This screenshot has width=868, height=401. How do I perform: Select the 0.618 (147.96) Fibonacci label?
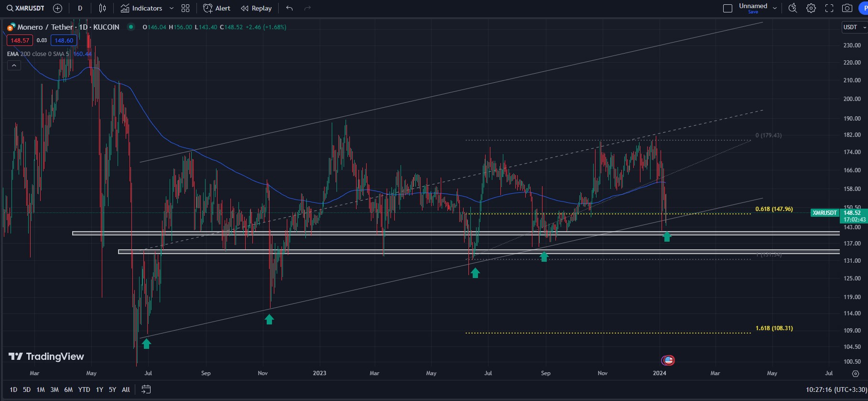point(774,209)
